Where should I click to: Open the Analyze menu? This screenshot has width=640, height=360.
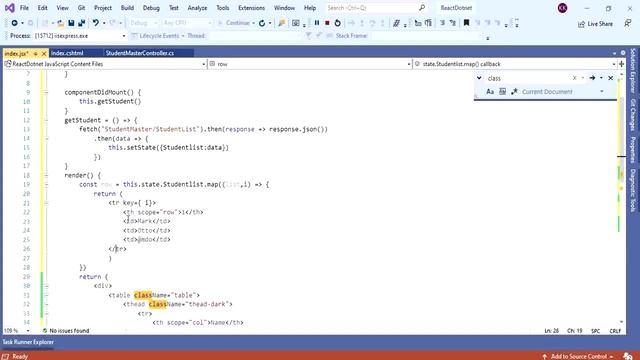coord(198,8)
